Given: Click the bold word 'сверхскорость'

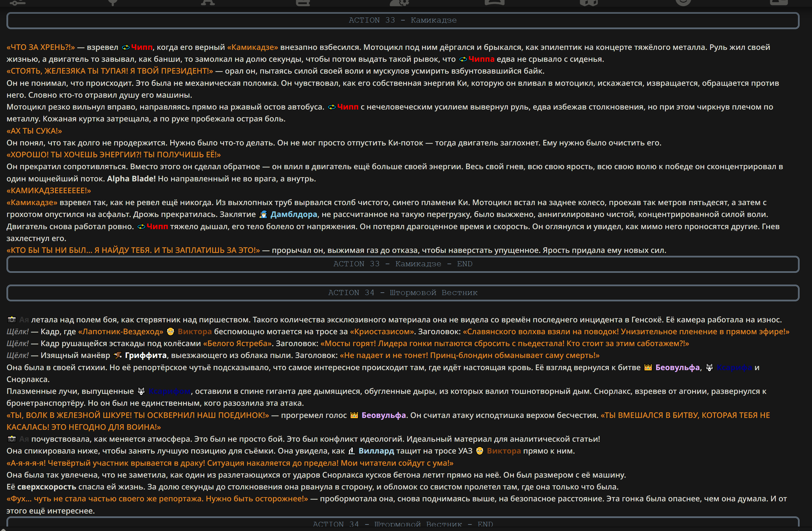Looking at the screenshot, I should (47, 487).
